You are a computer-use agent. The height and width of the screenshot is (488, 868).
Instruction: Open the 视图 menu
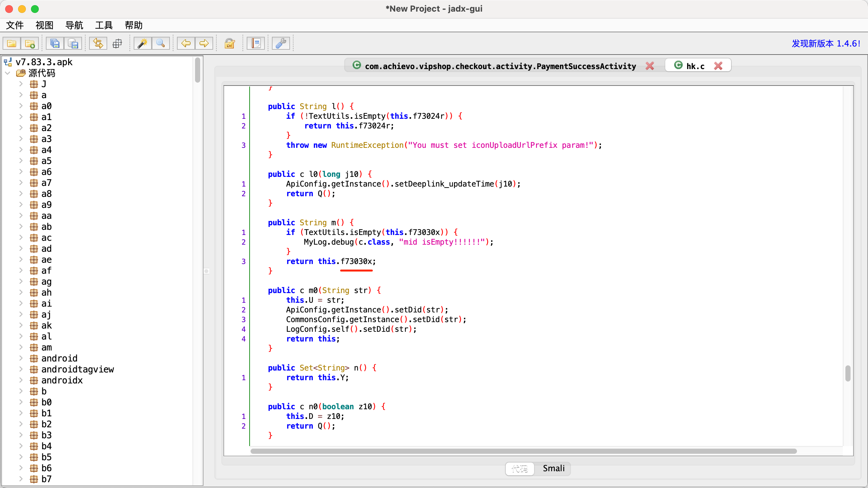(45, 25)
